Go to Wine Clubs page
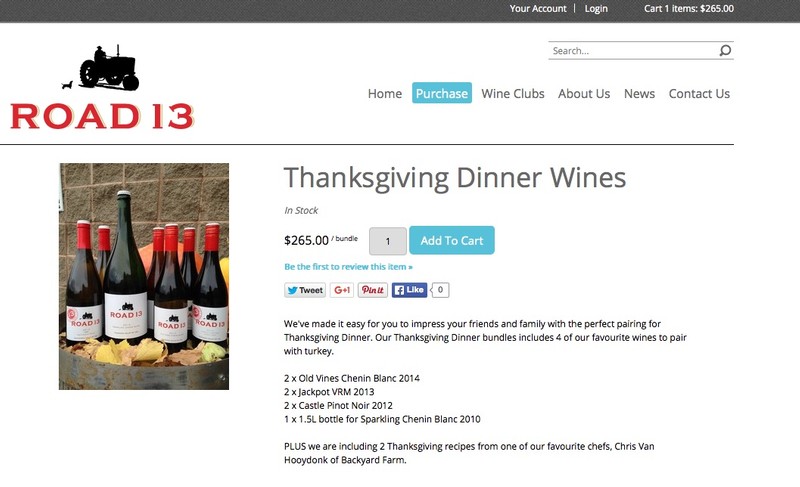The image size is (800, 487). pos(513,94)
